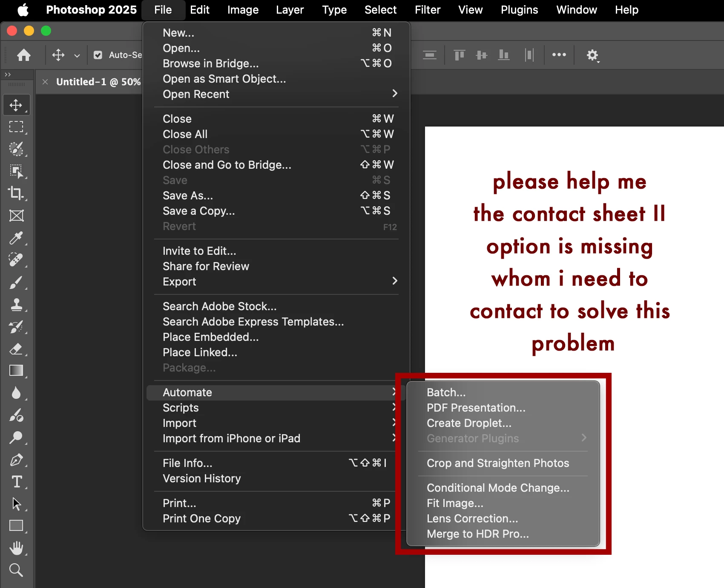The height and width of the screenshot is (588, 724).
Task: Open the three-dots more align options
Action: 559,55
